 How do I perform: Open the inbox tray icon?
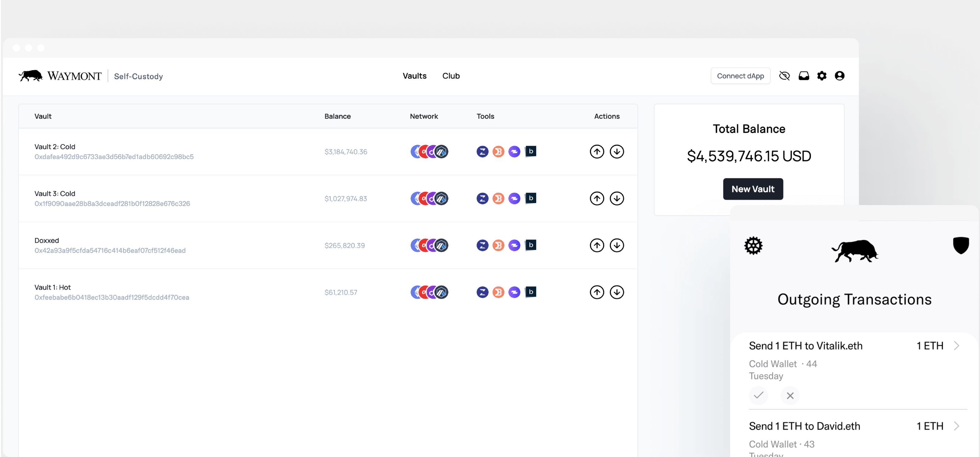click(x=804, y=76)
